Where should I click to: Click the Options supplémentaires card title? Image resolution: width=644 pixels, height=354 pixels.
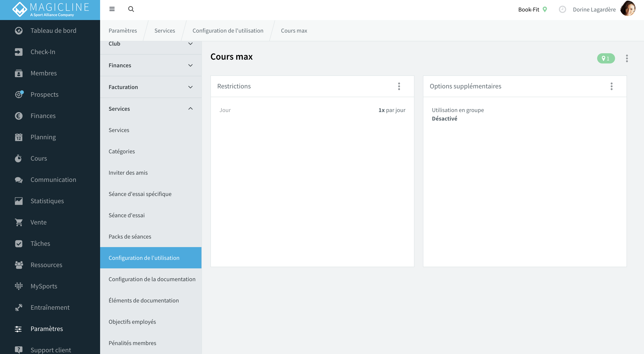click(x=465, y=86)
